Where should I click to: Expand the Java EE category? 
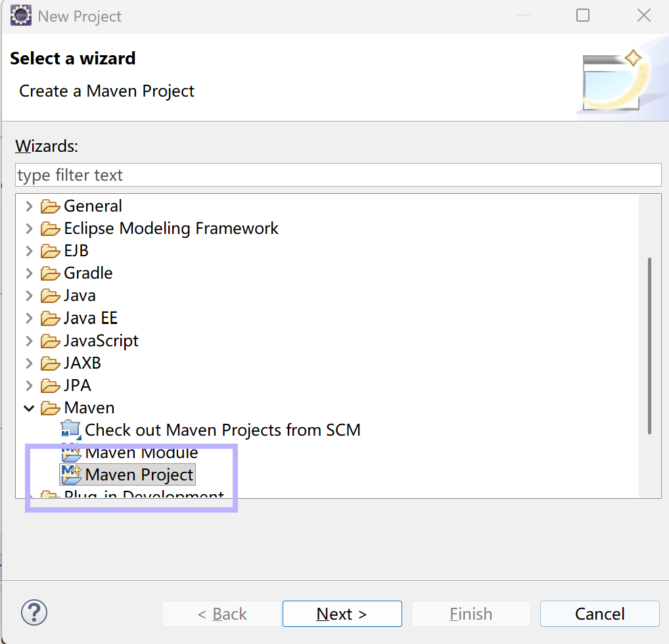[29, 318]
